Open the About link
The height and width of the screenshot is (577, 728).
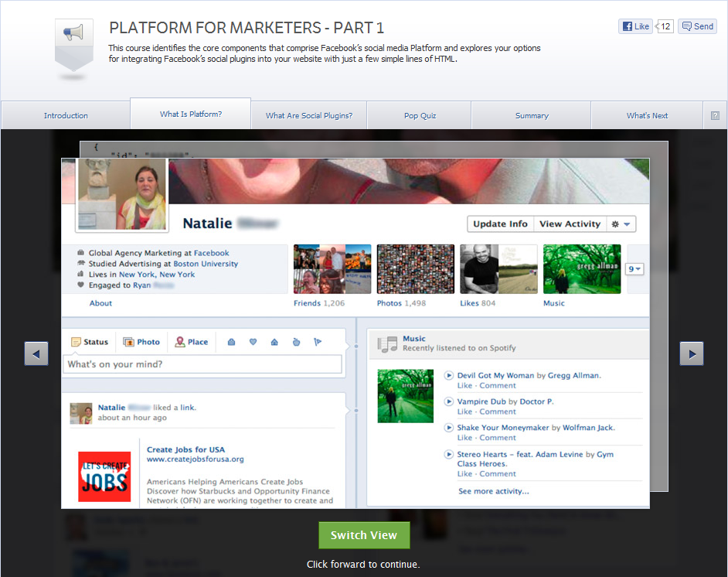[100, 303]
